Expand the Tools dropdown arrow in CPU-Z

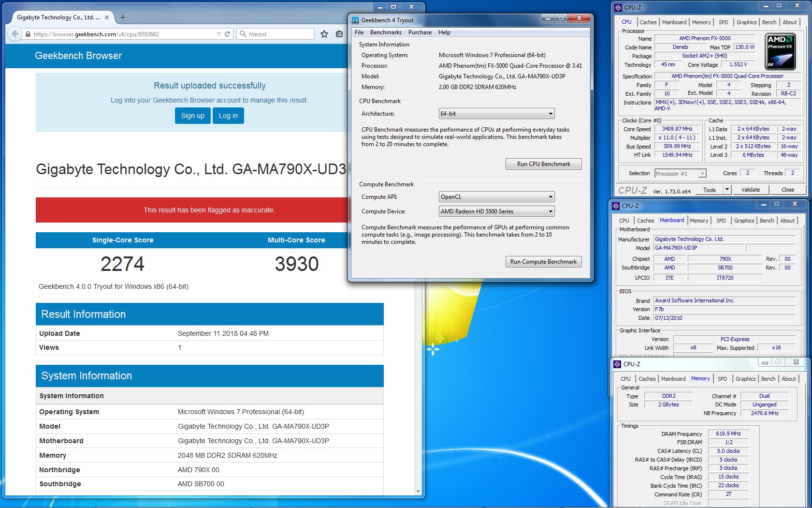tap(727, 190)
